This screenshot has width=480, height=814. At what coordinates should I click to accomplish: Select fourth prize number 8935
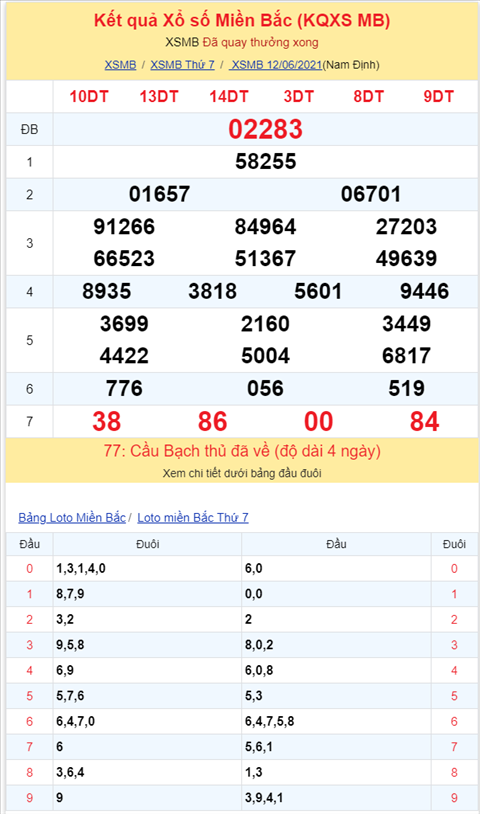point(106,291)
